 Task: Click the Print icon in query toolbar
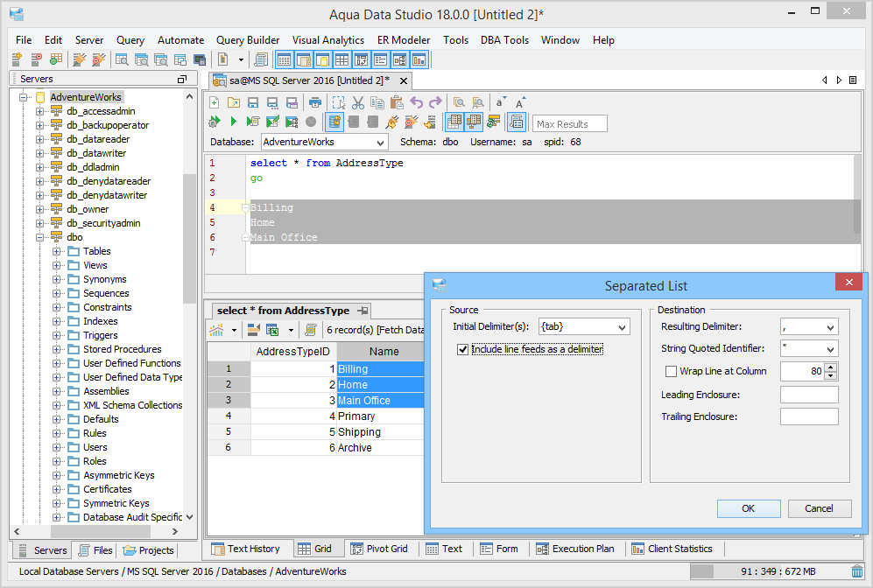[315, 102]
